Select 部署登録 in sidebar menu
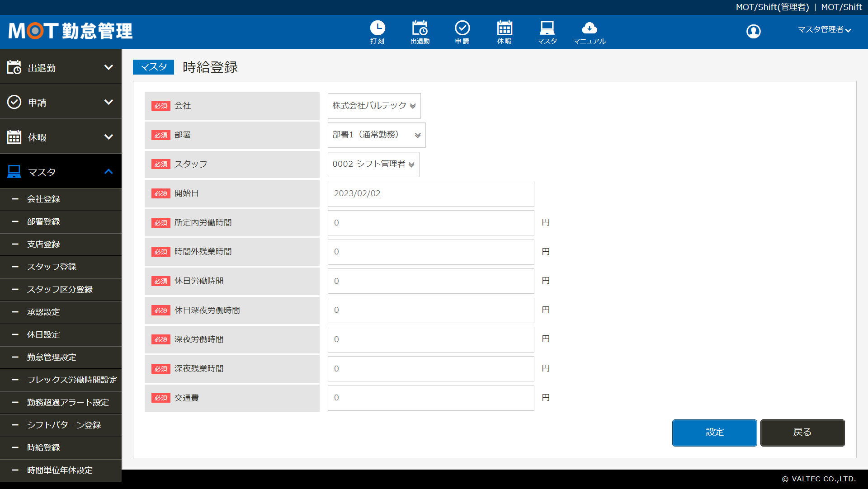The width and height of the screenshot is (868, 489). coord(61,222)
